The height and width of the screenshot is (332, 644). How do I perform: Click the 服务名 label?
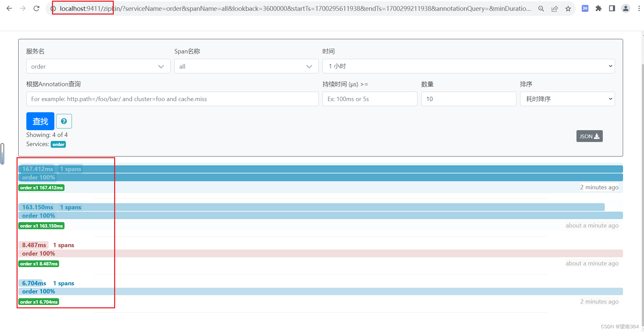(x=35, y=51)
